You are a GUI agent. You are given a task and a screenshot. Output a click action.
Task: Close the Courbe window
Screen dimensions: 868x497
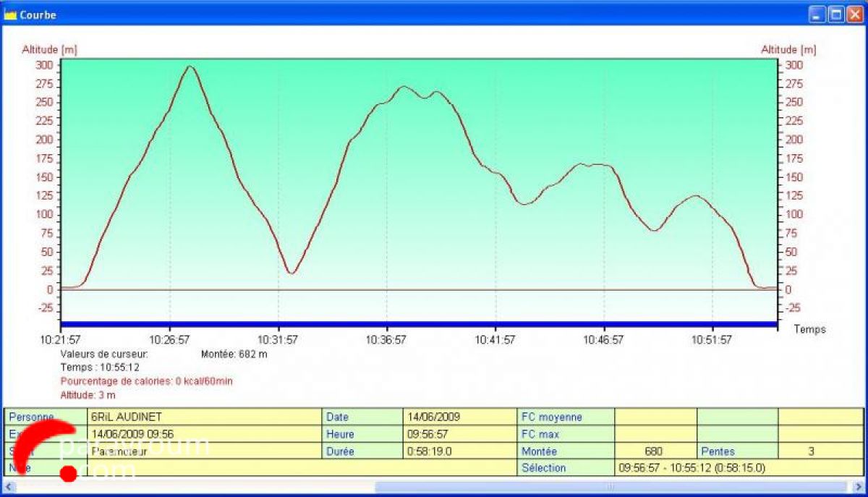click(854, 14)
